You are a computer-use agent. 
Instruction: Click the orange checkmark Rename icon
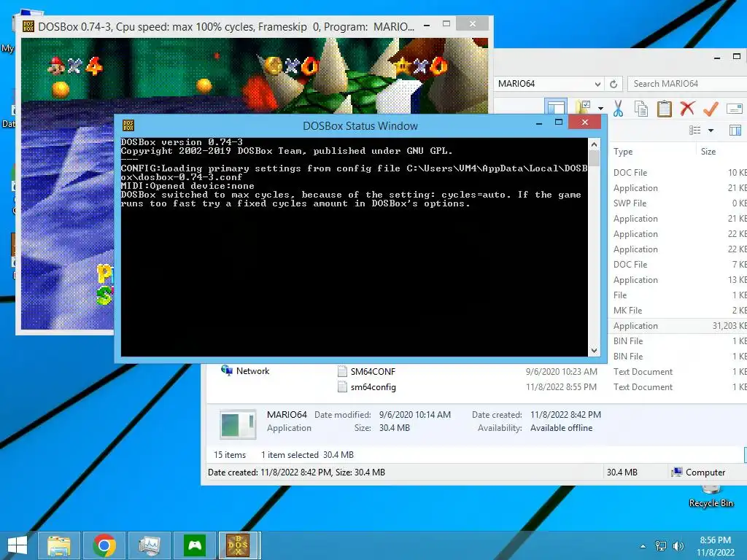pos(711,109)
